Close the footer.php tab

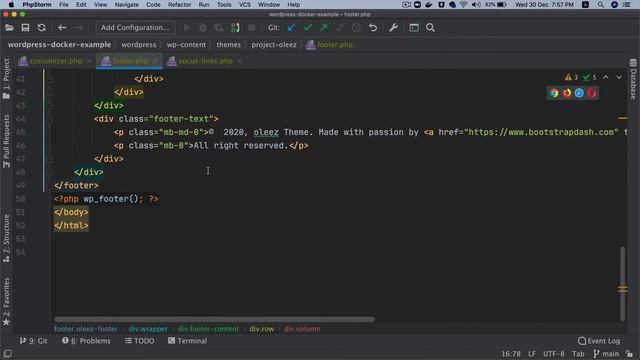coord(155,61)
